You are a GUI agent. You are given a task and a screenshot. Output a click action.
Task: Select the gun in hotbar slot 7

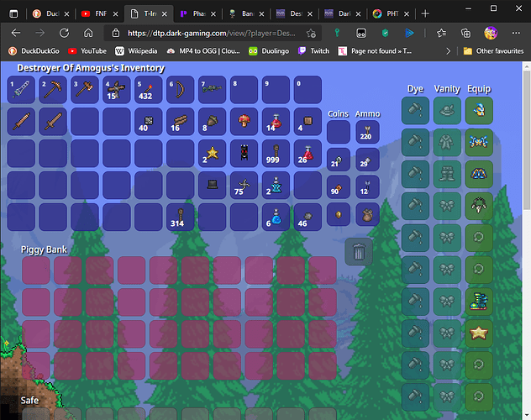pos(212,90)
